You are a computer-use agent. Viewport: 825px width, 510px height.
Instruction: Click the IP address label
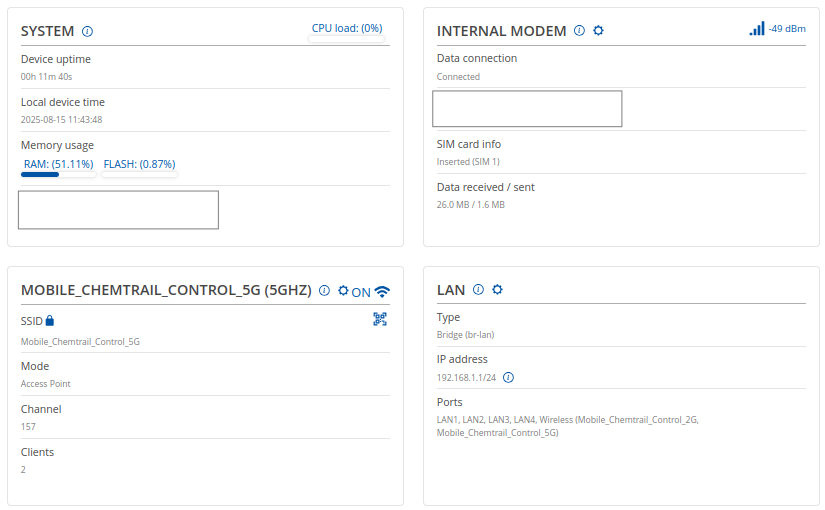point(462,359)
